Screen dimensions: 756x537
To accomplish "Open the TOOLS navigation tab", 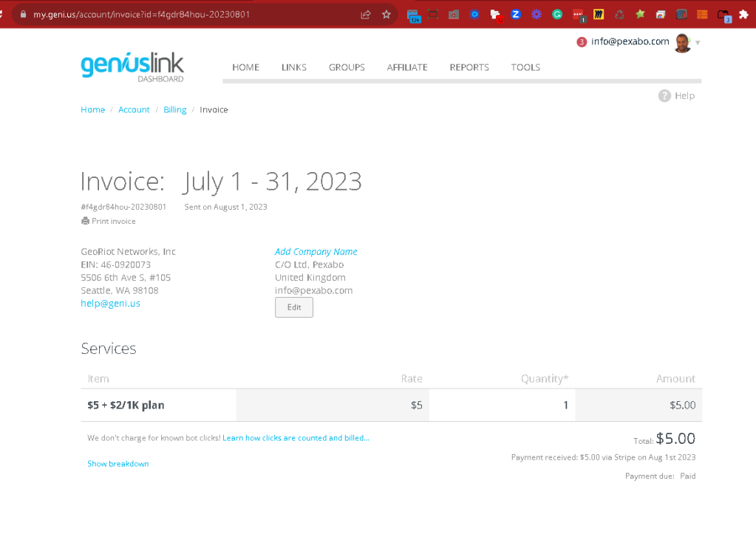I will click(x=525, y=67).
